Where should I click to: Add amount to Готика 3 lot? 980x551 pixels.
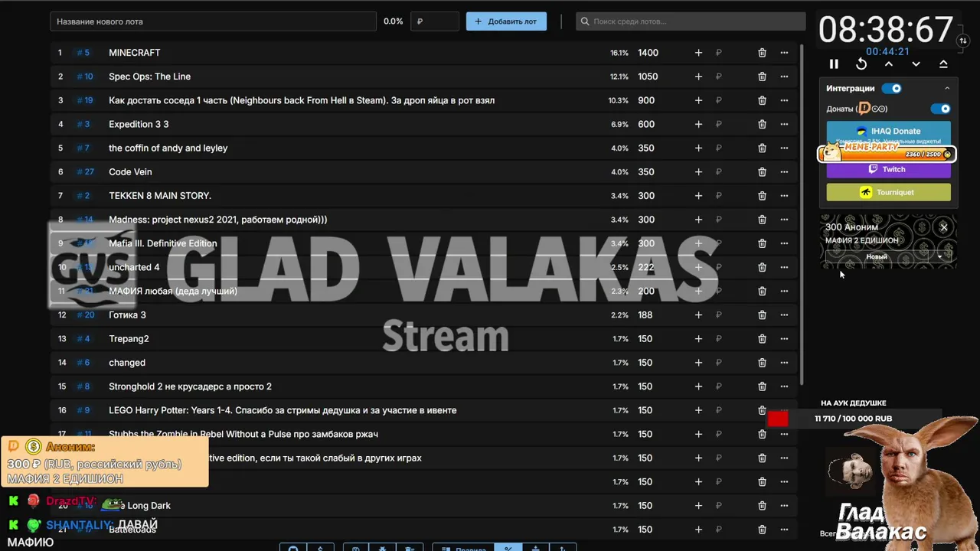point(698,315)
